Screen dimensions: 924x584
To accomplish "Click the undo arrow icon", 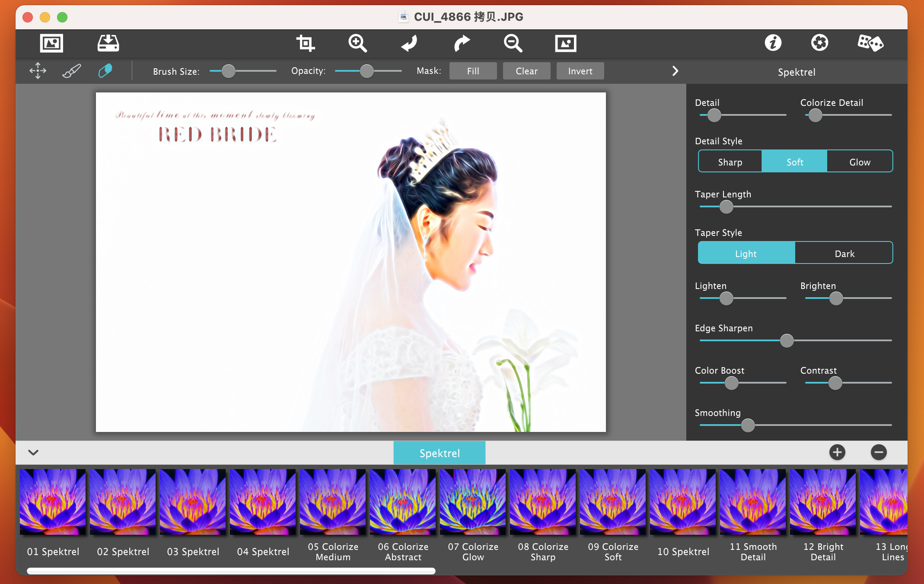I will tap(409, 43).
